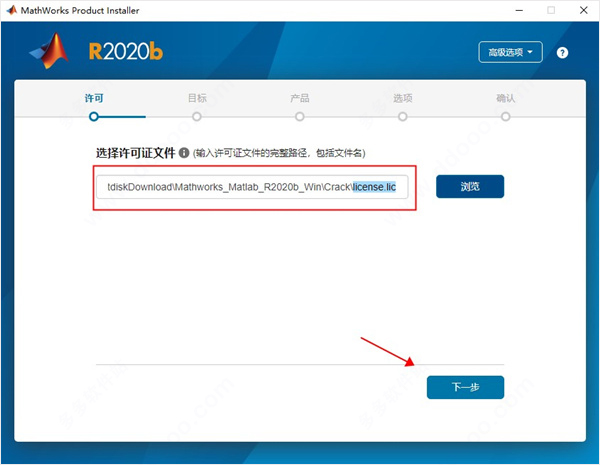
Task: Minimize the installer window
Action: [519, 10]
